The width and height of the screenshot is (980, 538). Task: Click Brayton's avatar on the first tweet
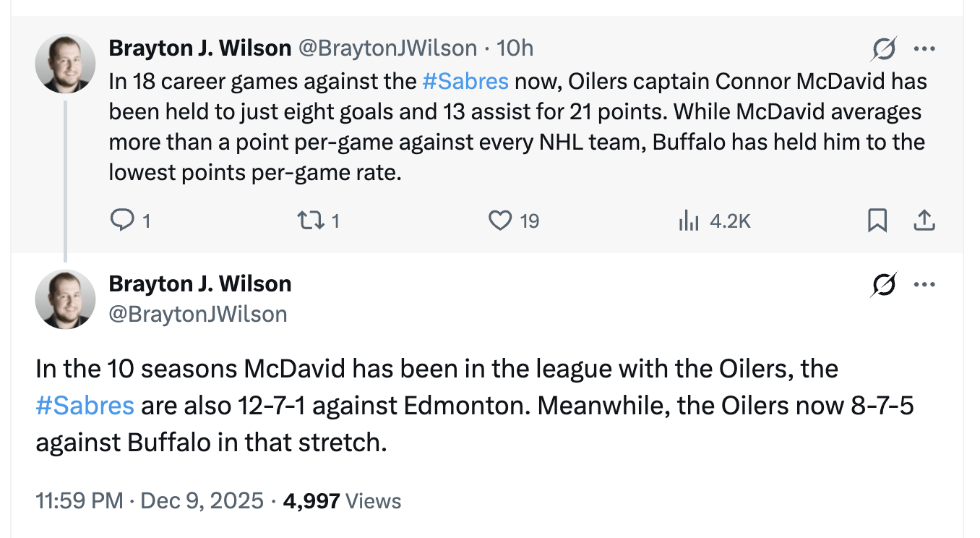[65, 64]
